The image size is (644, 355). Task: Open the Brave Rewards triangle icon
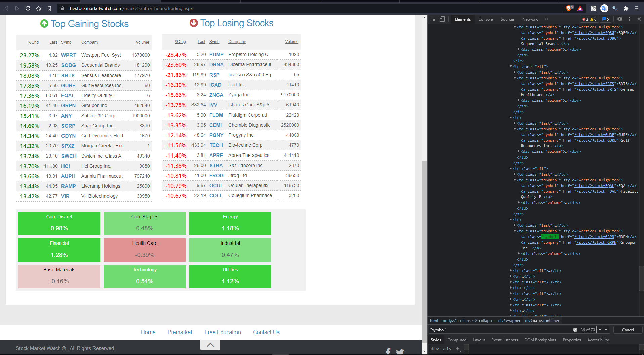580,8
